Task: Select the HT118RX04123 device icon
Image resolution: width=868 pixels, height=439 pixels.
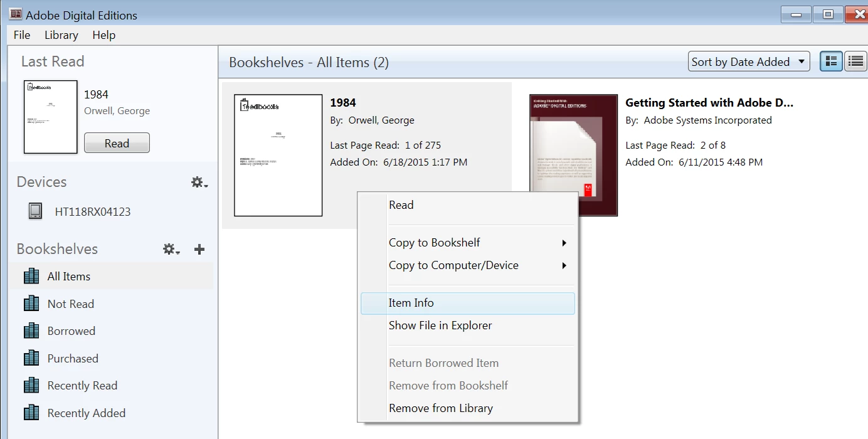Action: (x=36, y=211)
